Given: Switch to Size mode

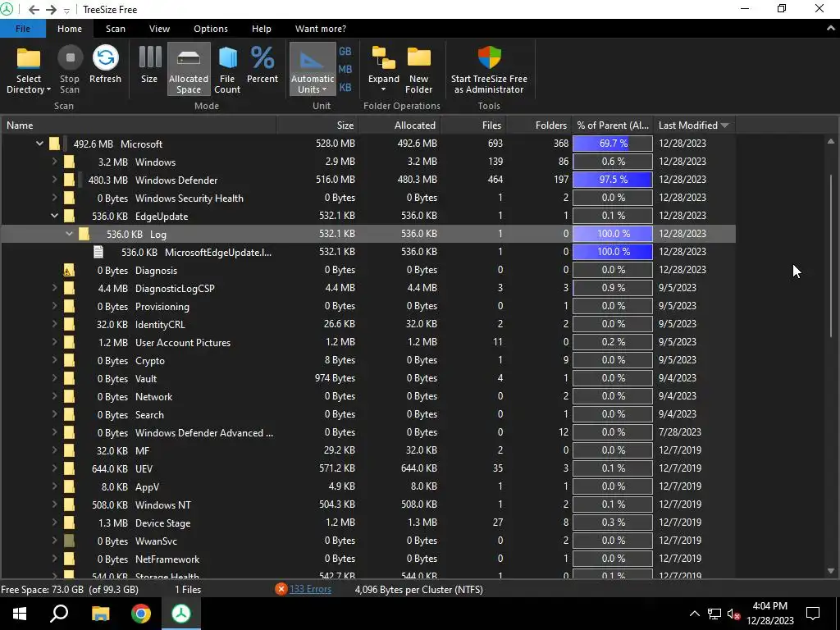Looking at the screenshot, I should (x=149, y=65).
